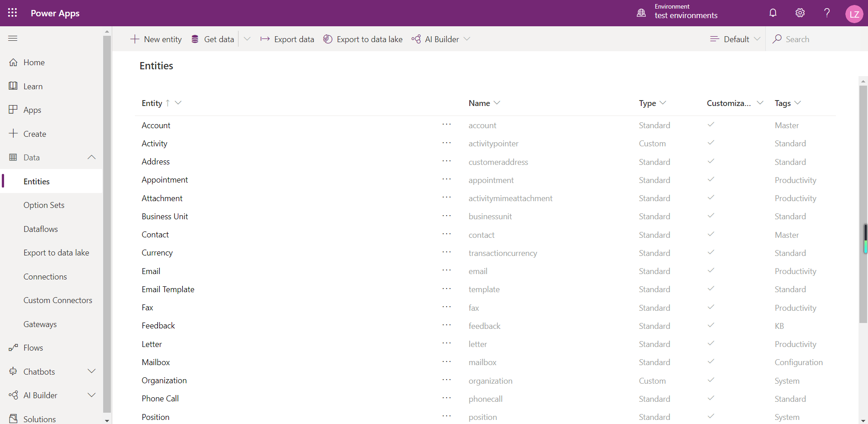Open the contact entity link
The image size is (868, 424).
coord(481,235)
